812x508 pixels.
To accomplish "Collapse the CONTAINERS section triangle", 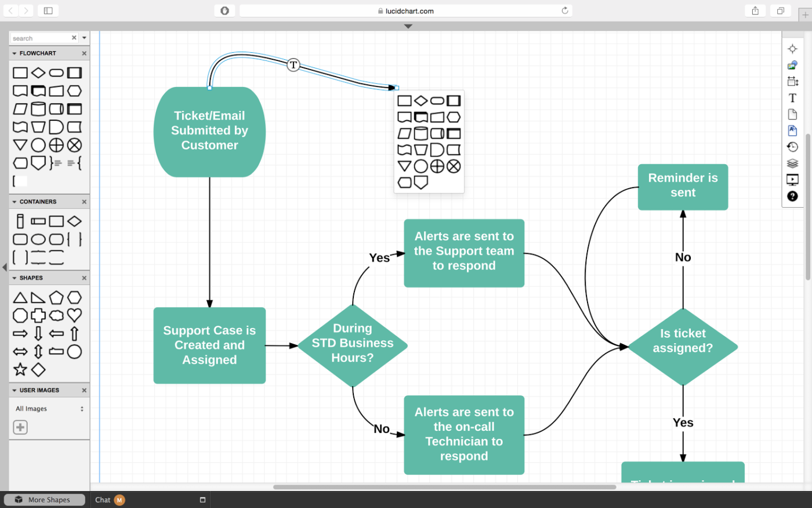I will click(14, 202).
